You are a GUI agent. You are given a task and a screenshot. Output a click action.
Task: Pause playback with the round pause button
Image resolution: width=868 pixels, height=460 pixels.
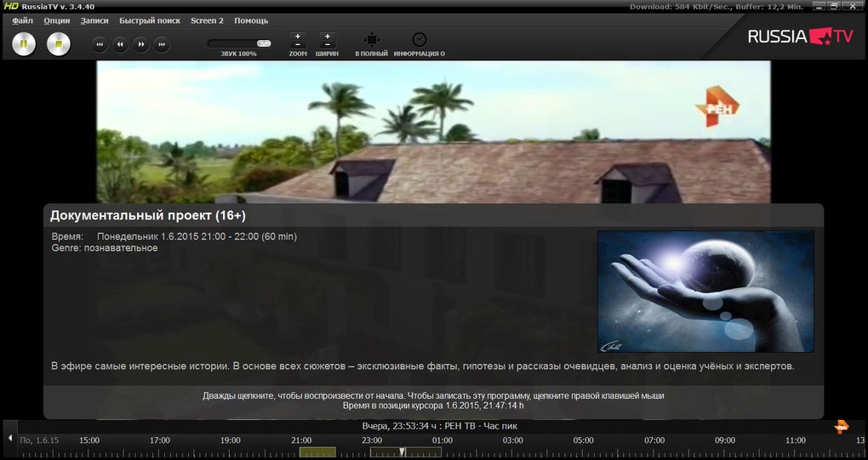(24, 44)
